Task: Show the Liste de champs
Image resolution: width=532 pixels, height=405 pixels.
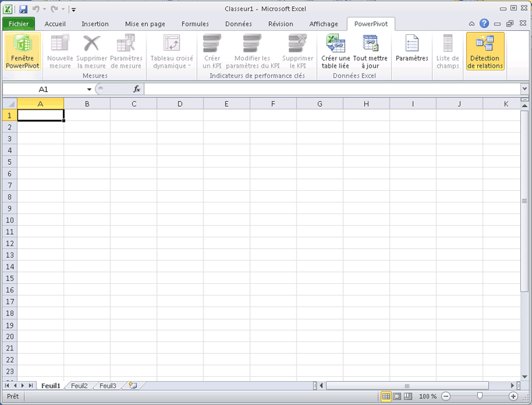Action: (x=448, y=51)
